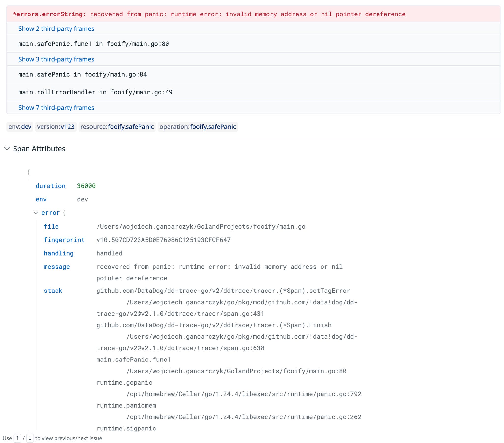Click the version:v123 tag
The image size is (504, 443).
(56, 127)
